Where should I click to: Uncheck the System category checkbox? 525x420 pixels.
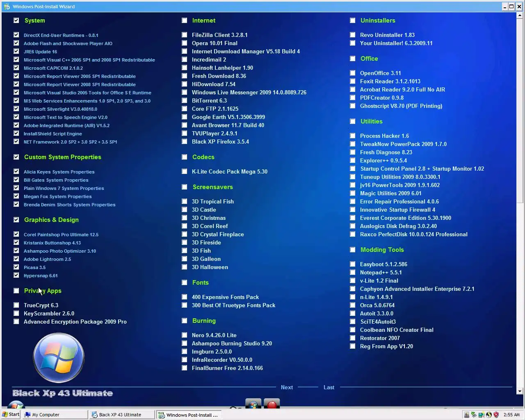coord(16,21)
